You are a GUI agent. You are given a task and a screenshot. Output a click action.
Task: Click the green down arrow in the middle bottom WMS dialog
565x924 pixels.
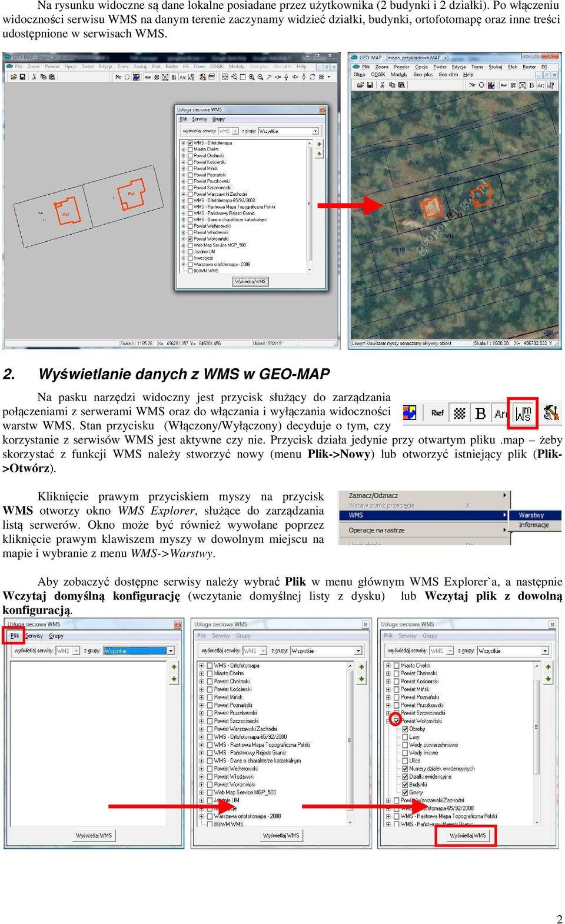[361, 679]
